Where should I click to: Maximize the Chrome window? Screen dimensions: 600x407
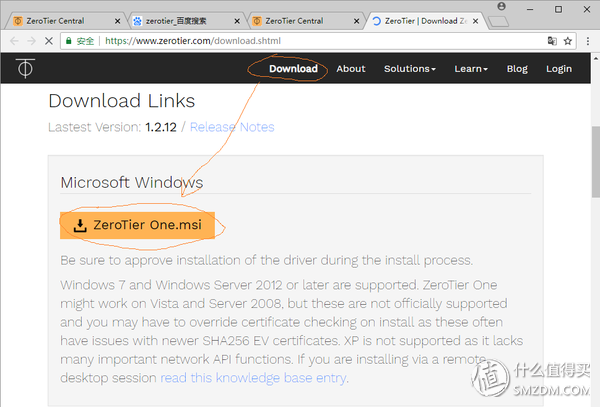(x=558, y=9)
